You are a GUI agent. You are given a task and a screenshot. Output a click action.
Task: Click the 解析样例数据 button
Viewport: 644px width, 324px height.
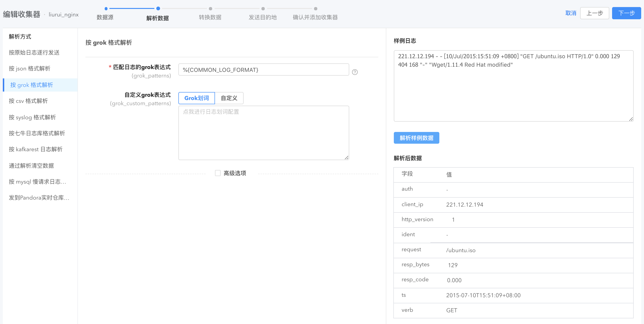pyautogui.click(x=416, y=138)
